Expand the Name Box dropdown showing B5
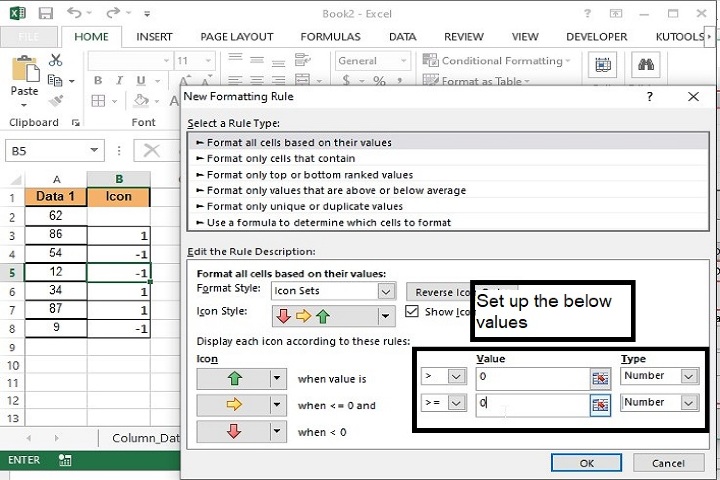 click(x=94, y=150)
